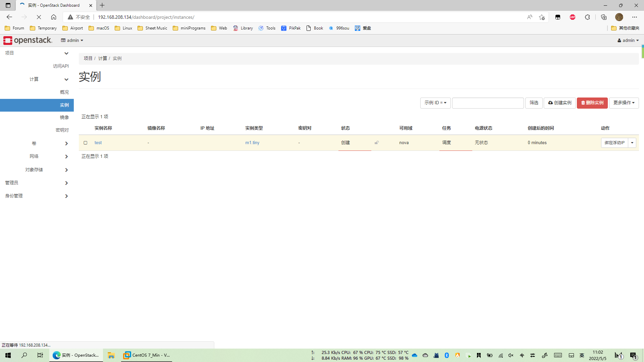The width and height of the screenshot is (644, 362).
Task: Click the browser home icon
Action: point(54,17)
